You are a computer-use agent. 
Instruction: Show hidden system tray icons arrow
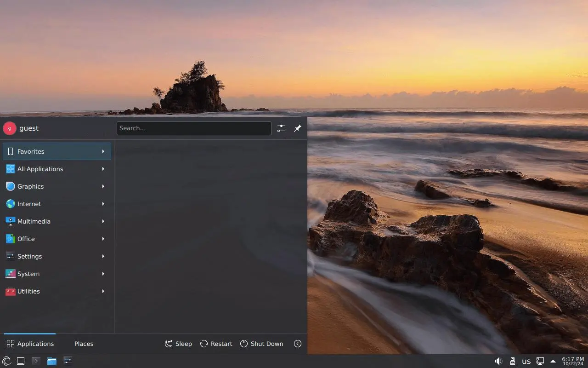(x=553, y=361)
